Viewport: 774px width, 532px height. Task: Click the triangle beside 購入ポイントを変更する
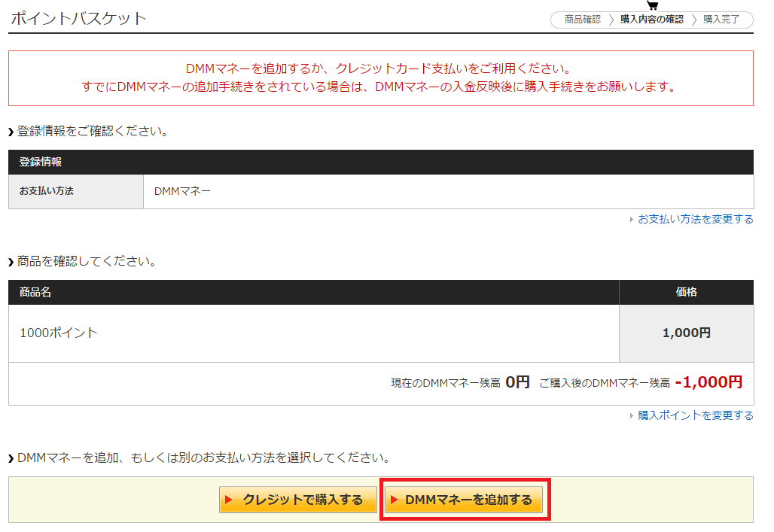point(632,416)
